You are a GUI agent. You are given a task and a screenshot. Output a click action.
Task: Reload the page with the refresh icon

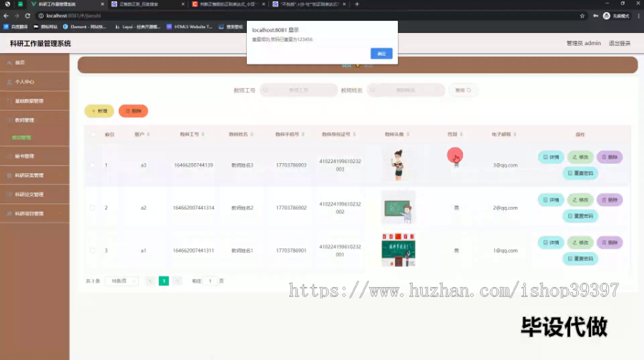(x=27, y=16)
